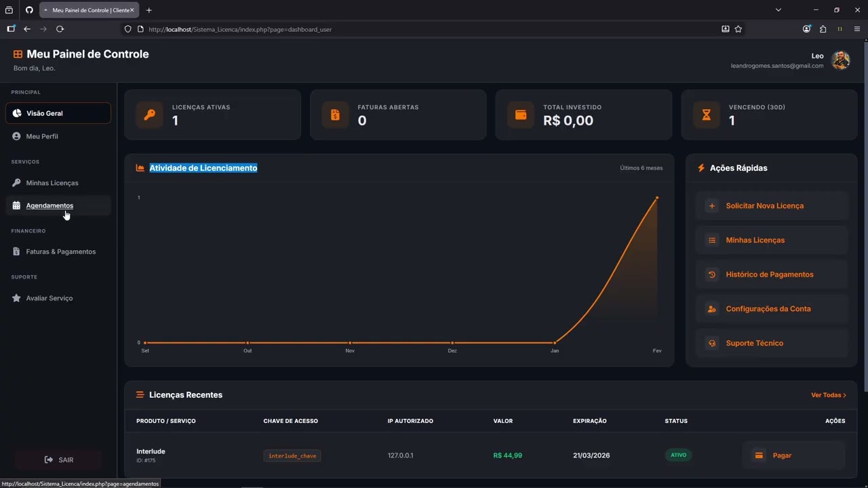Image resolution: width=868 pixels, height=488 pixels.
Task: Click the 127.0.0.1 authorized IP cell
Action: coord(401,455)
